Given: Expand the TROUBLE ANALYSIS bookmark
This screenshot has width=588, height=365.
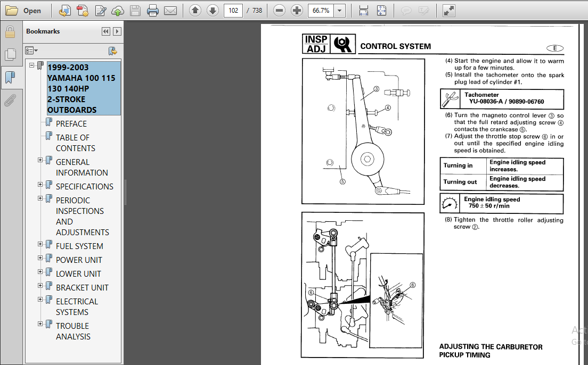Looking at the screenshot, I should click(x=40, y=324).
